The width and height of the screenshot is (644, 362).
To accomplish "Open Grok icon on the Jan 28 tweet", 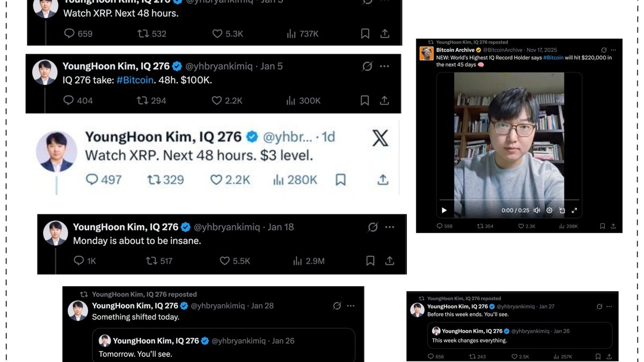I will click(x=337, y=306).
